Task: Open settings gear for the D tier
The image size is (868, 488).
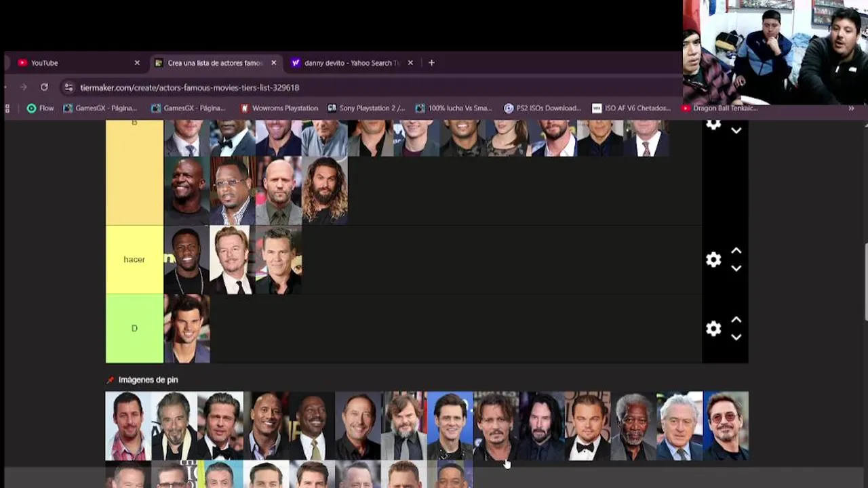Action: coord(713,329)
